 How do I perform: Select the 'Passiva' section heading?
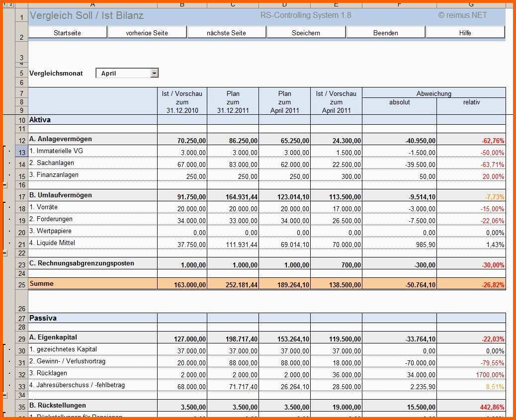pyautogui.click(x=43, y=318)
